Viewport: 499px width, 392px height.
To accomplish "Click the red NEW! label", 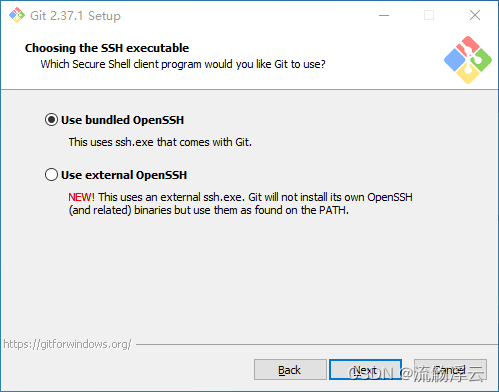I will tap(81, 197).
